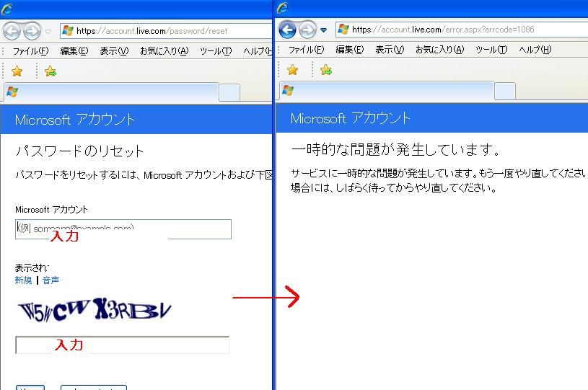
Task: Click Microsoft アカウント header in right window
Action: coord(351,118)
